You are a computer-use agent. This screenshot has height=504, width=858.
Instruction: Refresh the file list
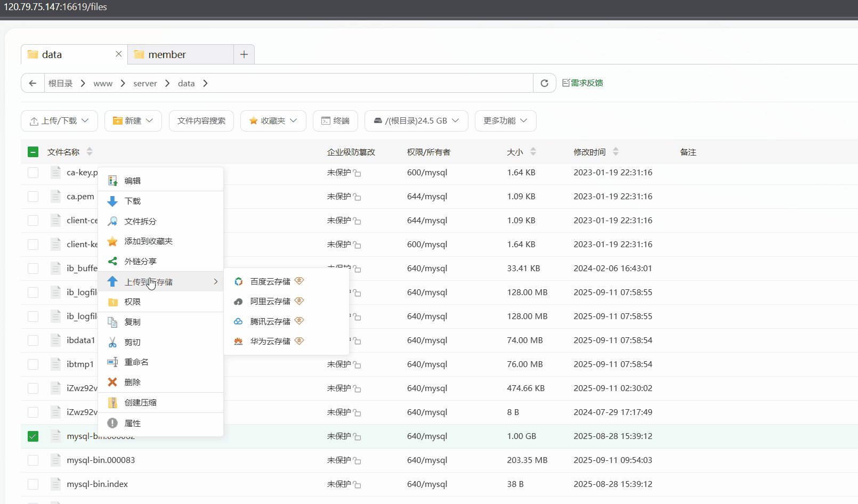tap(544, 83)
